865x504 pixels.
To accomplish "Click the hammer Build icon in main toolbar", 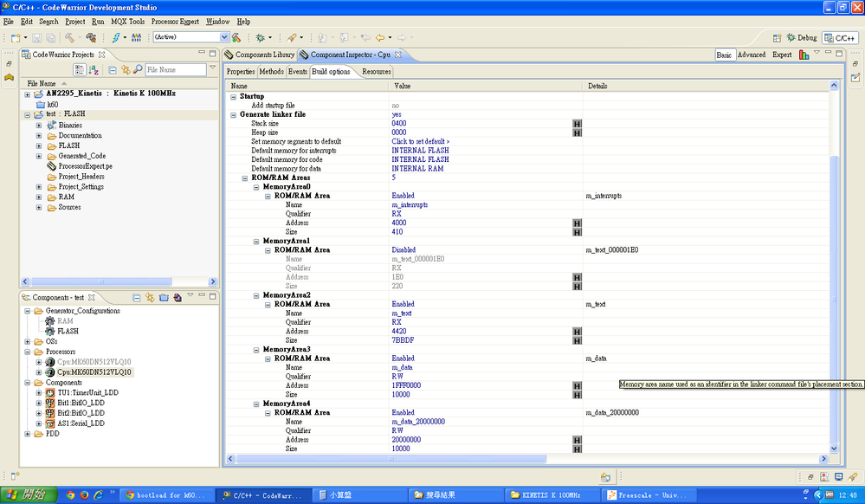I will (69, 37).
